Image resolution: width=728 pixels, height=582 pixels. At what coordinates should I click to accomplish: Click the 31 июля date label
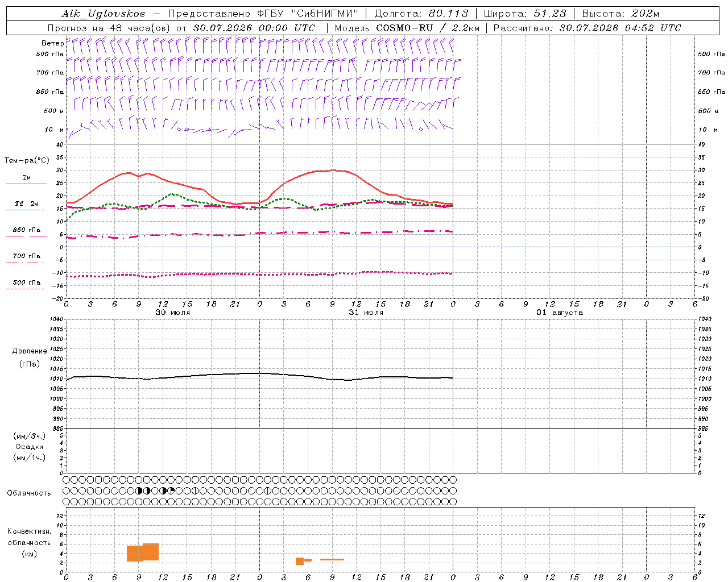366,313
